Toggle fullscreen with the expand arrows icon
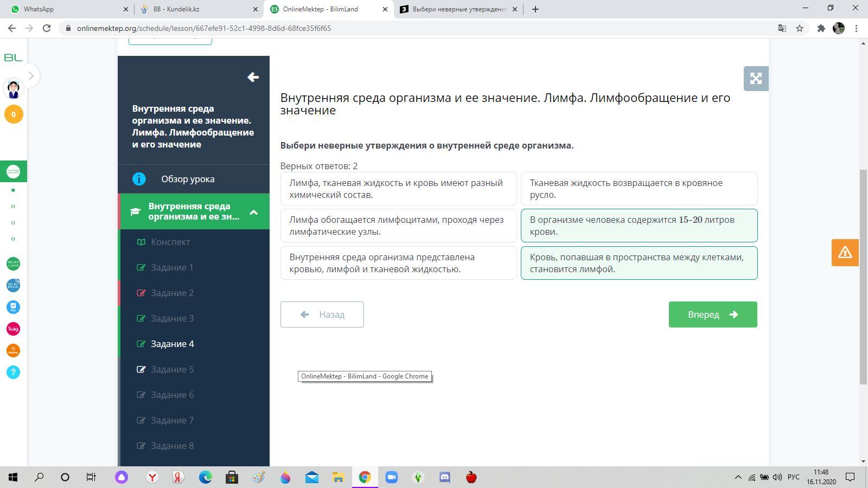 (756, 79)
